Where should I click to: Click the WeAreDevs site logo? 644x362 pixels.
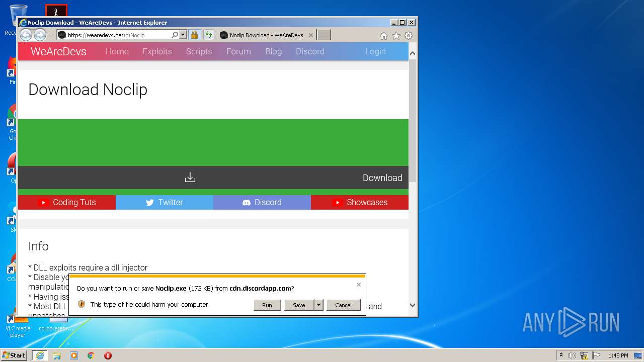click(58, 51)
